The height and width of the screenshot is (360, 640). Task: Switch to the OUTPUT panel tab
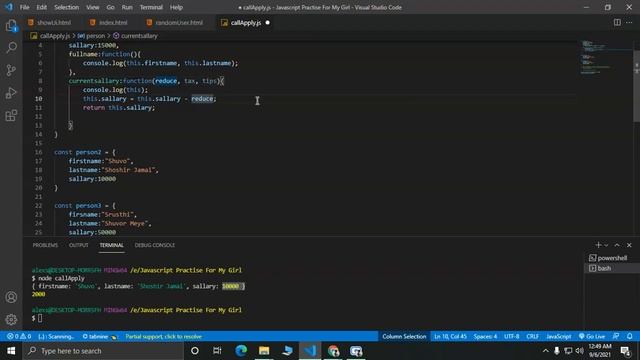[x=78, y=245]
